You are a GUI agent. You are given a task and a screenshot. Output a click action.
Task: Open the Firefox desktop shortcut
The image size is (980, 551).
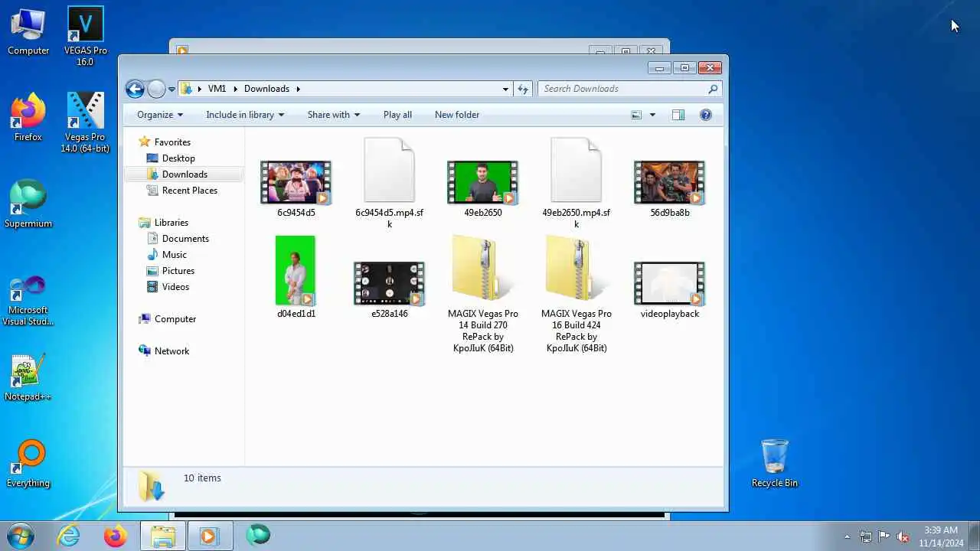tap(28, 118)
